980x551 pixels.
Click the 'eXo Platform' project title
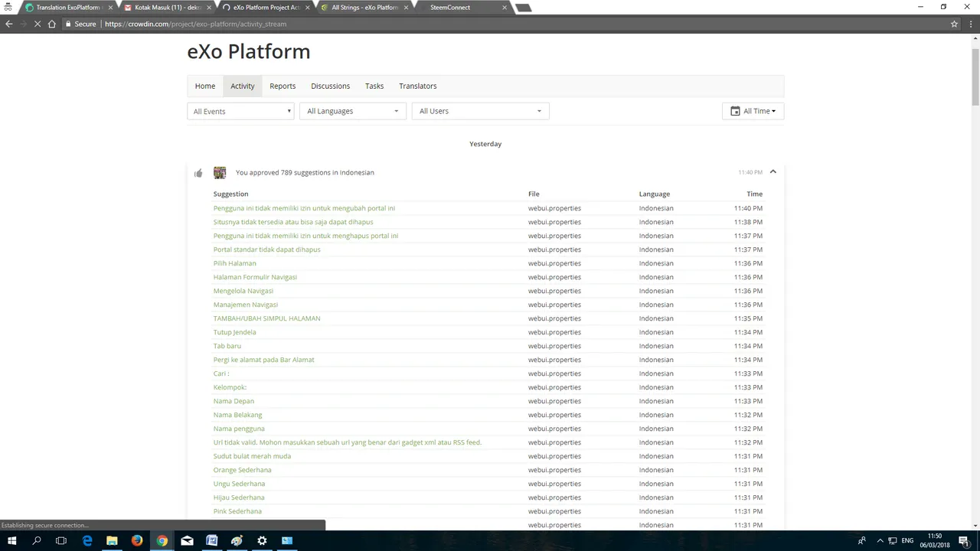248,52
